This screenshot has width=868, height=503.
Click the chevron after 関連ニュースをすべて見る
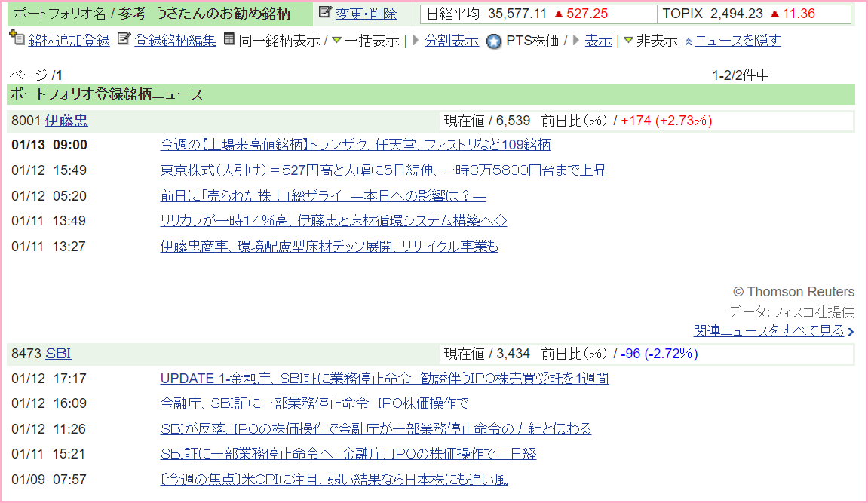click(851, 332)
